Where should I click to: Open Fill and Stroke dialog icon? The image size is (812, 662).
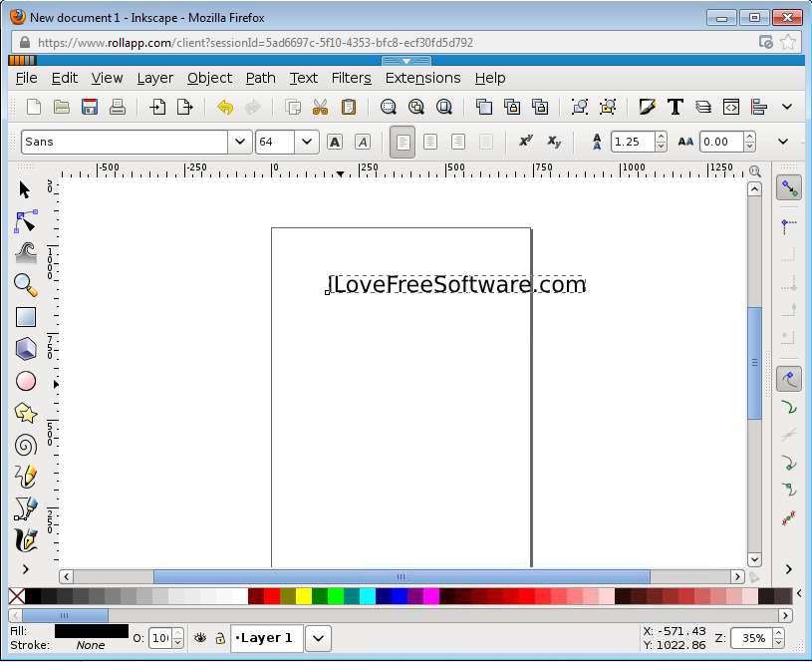pyautogui.click(x=648, y=107)
